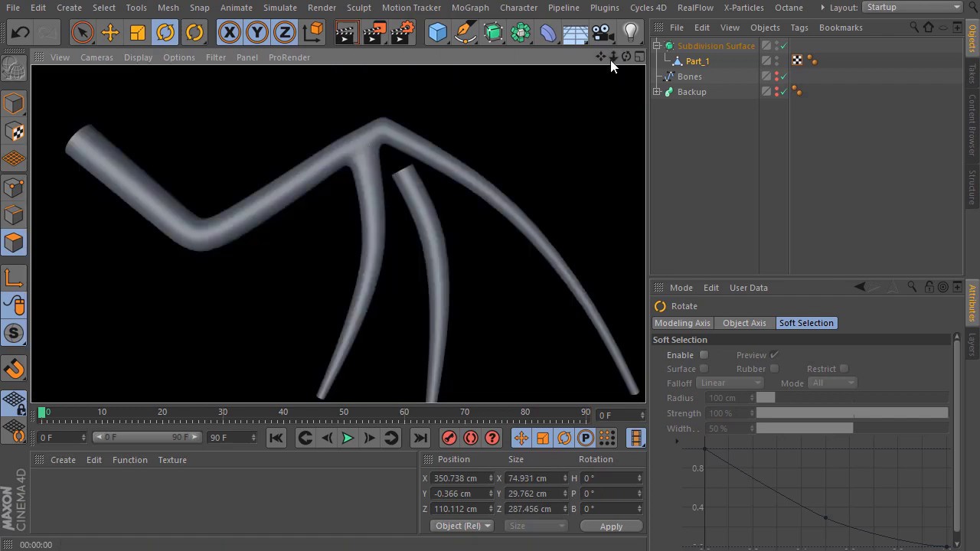Screen dimensions: 980x551
Task: Expand the Backup object
Action: (657, 92)
